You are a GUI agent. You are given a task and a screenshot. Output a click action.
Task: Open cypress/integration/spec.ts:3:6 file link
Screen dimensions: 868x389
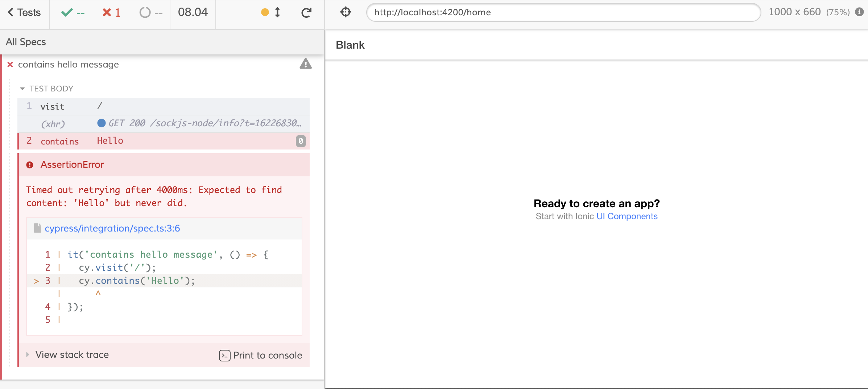tap(112, 228)
